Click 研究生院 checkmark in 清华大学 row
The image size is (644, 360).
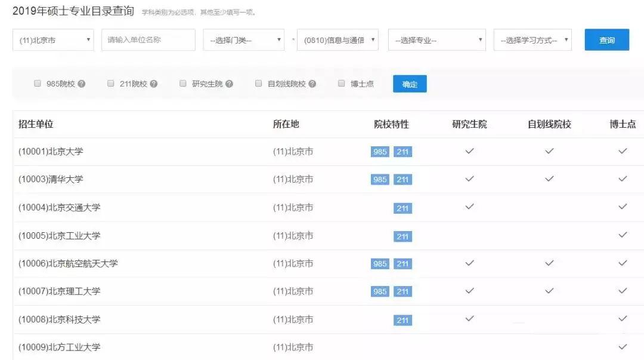tap(469, 179)
